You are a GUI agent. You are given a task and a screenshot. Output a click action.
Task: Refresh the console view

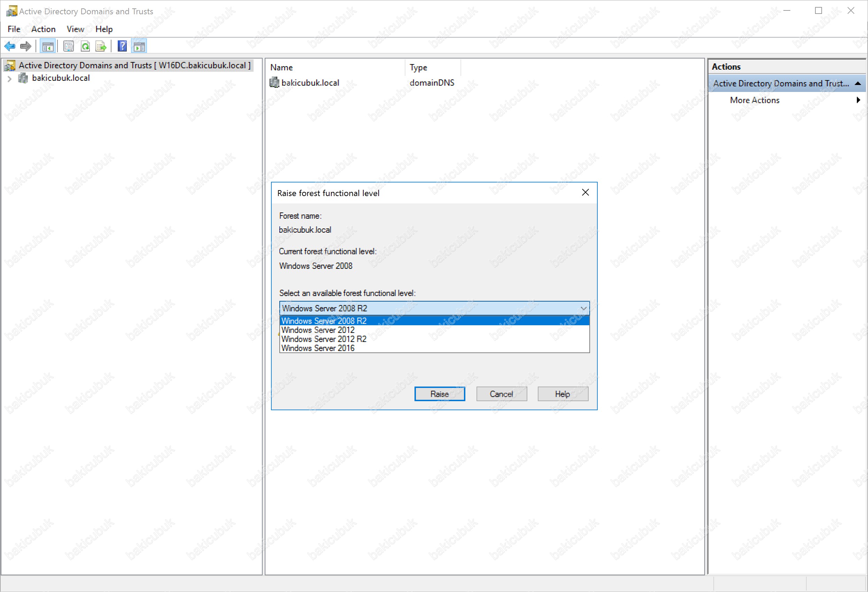click(x=85, y=46)
